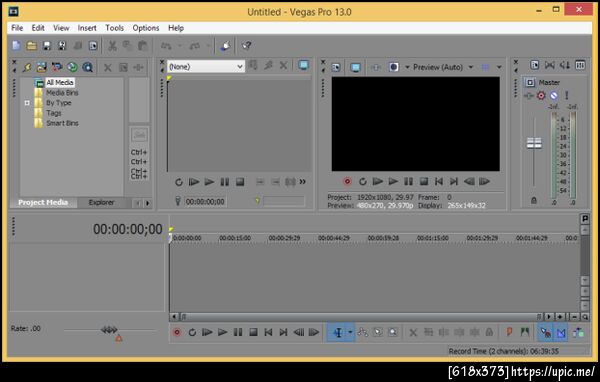600x382 pixels.
Task: Toggle Automatic Crossfades button
Action: coord(561,332)
